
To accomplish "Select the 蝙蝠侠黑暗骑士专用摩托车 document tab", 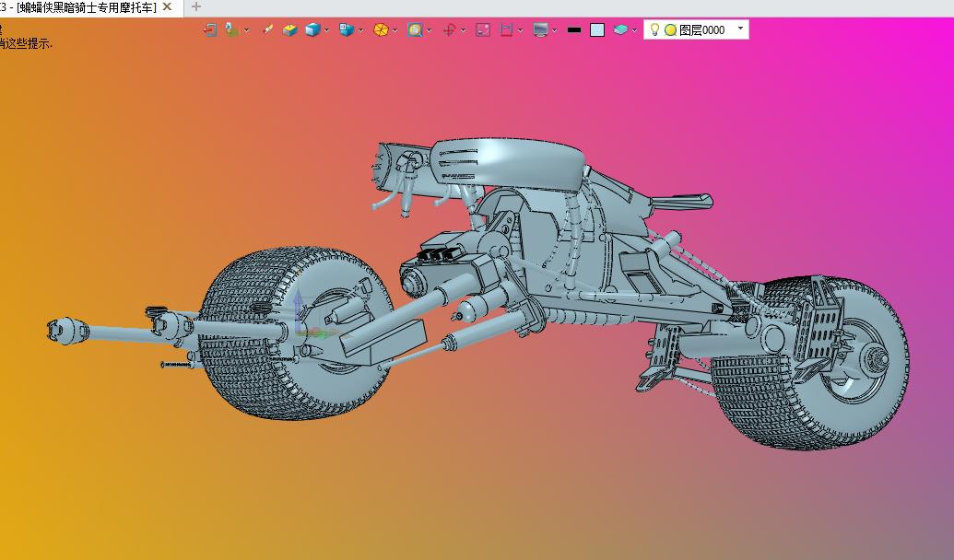I will (86, 7).
